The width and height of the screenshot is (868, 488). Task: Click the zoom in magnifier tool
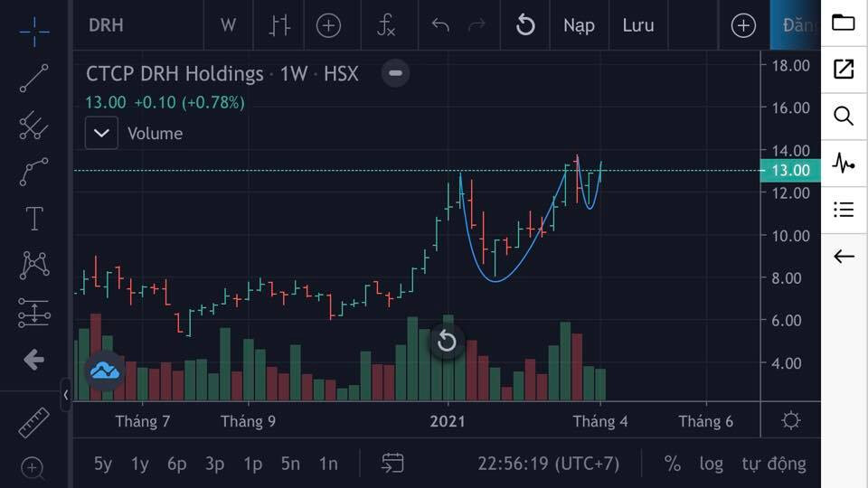pyautogui.click(x=33, y=468)
